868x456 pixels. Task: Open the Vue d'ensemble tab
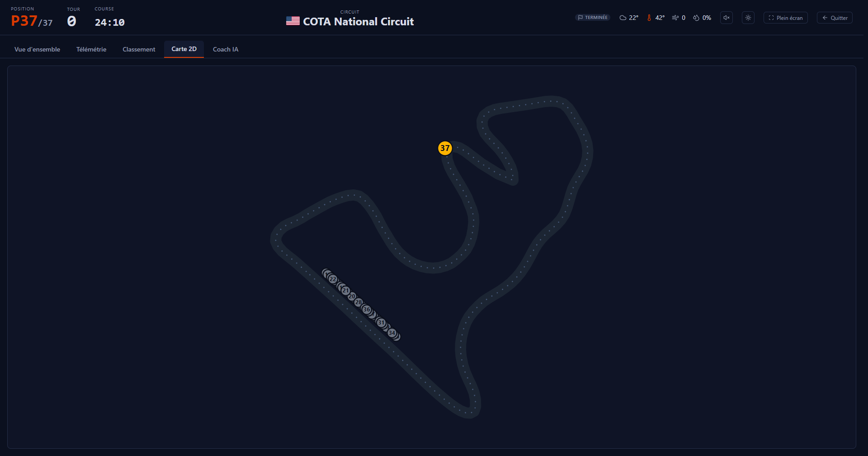pos(37,49)
